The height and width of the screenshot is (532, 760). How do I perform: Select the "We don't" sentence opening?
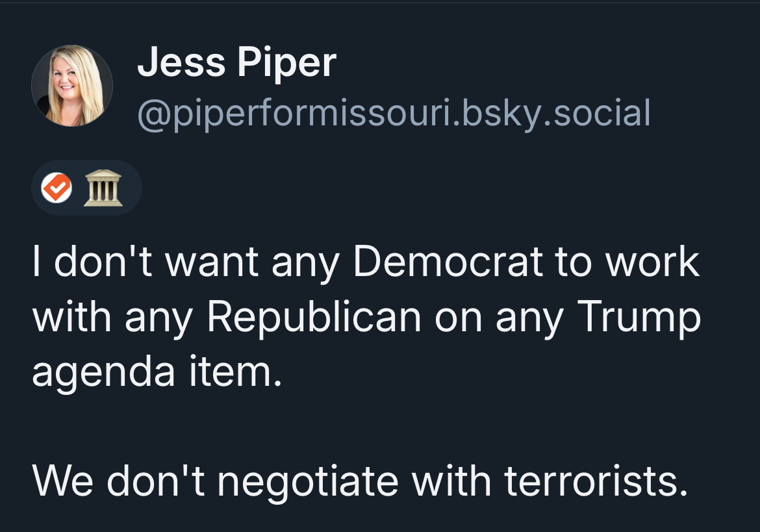tap(119, 481)
